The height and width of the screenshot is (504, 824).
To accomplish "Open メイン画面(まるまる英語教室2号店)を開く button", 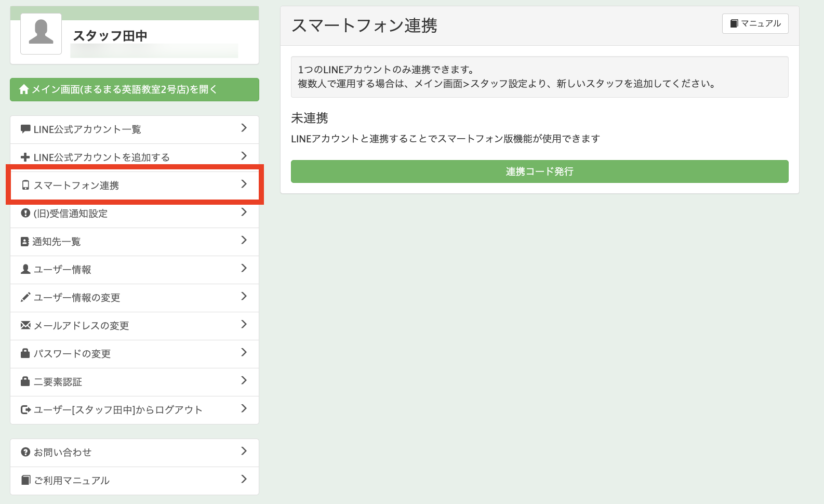I will (135, 89).
